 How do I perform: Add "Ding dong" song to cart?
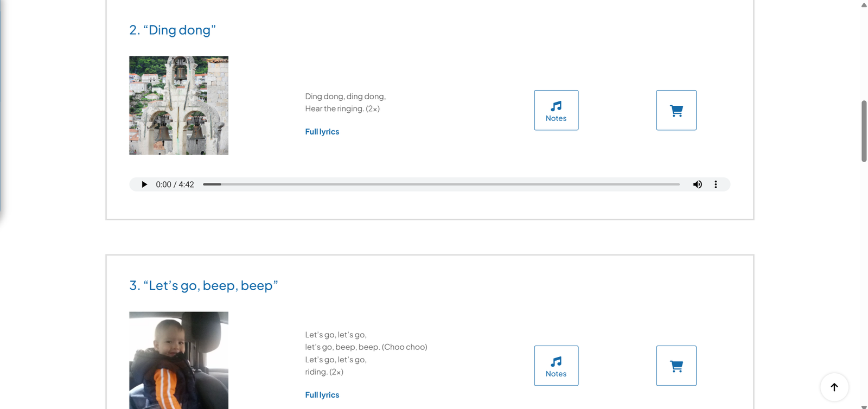[676, 110]
